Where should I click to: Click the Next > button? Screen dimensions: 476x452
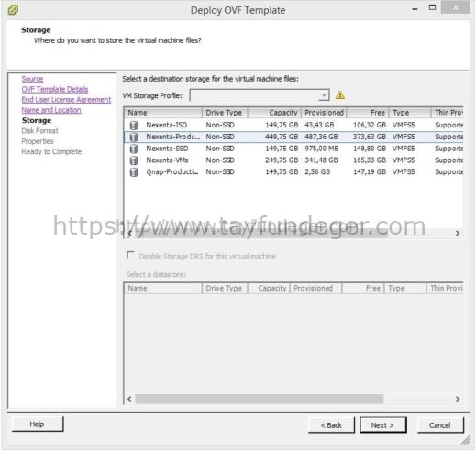tap(383, 425)
